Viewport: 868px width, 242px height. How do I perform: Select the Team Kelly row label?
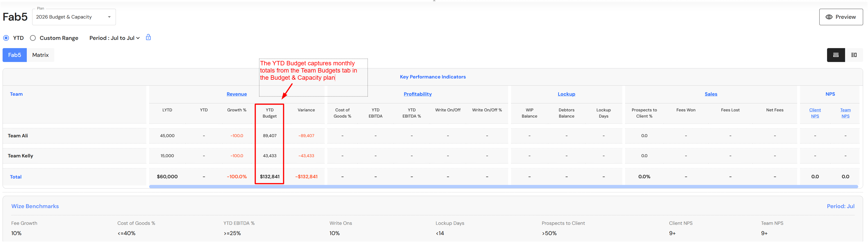click(x=21, y=156)
